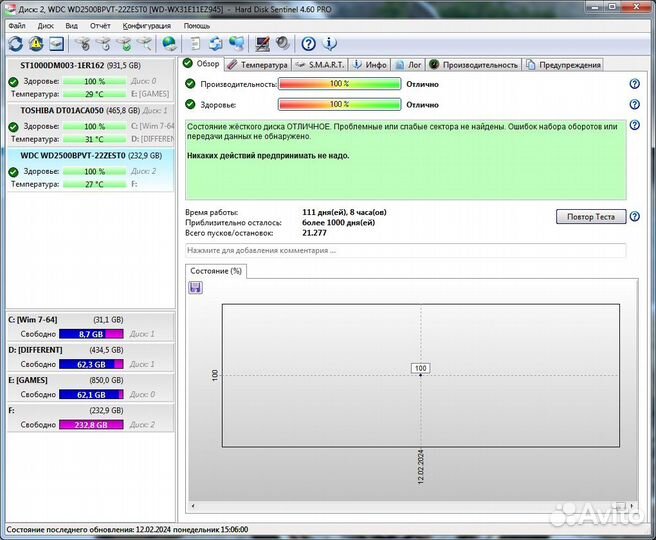The image size is (656, 540).
Task: Click the Повтор Теста button
Action: [590, 217]
